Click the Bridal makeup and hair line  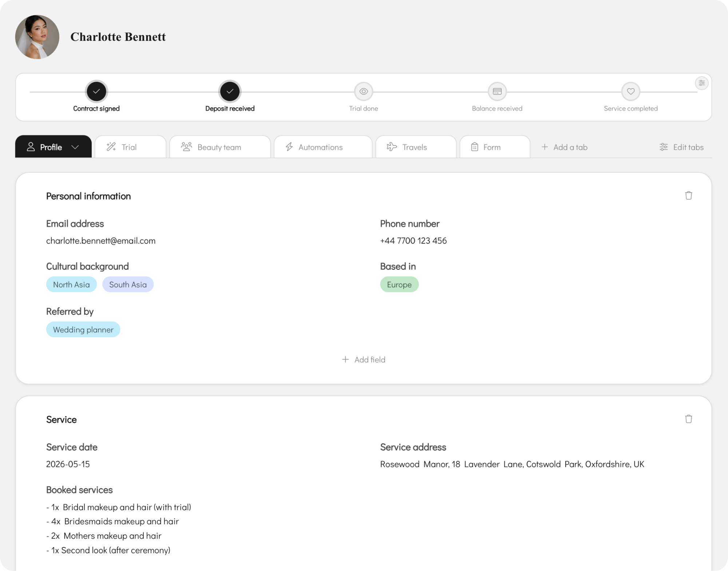(x=119, y=507)
